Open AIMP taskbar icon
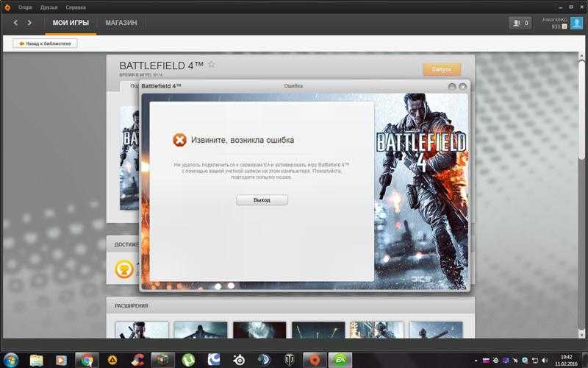The width and height of the screenshot is (588, 368). pyautogui.click(x=112, y=360)
